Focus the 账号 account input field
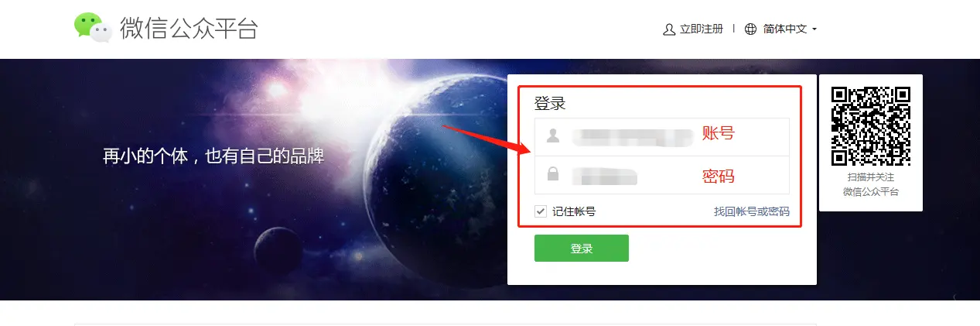 click(662, 136)
